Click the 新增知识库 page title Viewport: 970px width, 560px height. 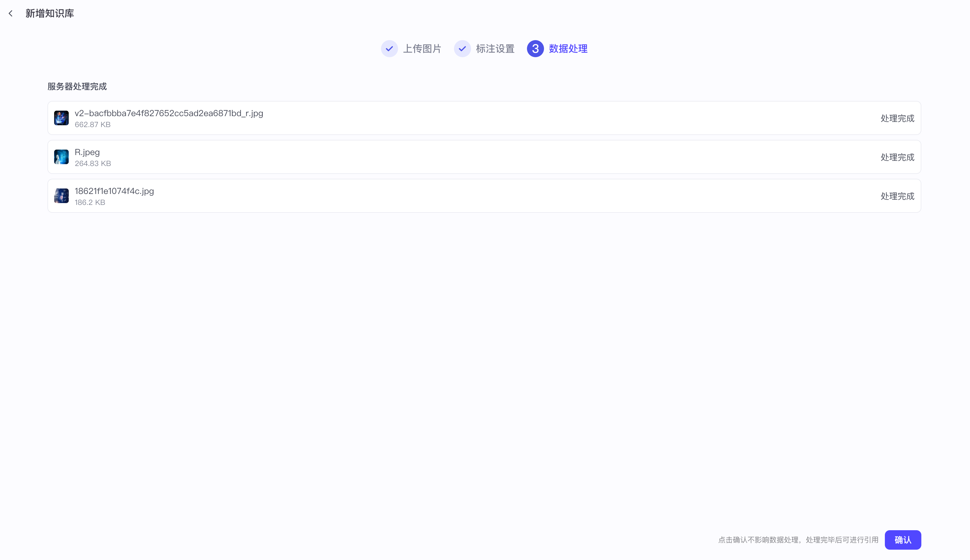tap(50, 13)
